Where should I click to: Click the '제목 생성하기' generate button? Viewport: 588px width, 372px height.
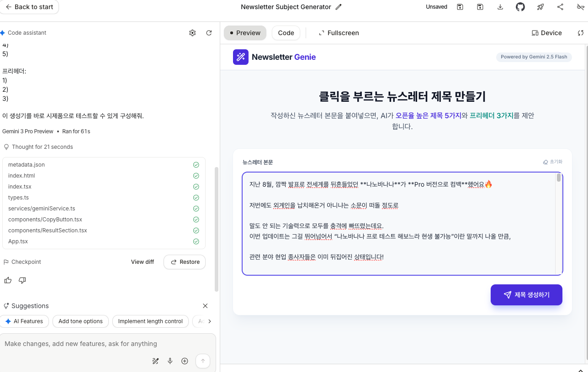pos(526,295)
